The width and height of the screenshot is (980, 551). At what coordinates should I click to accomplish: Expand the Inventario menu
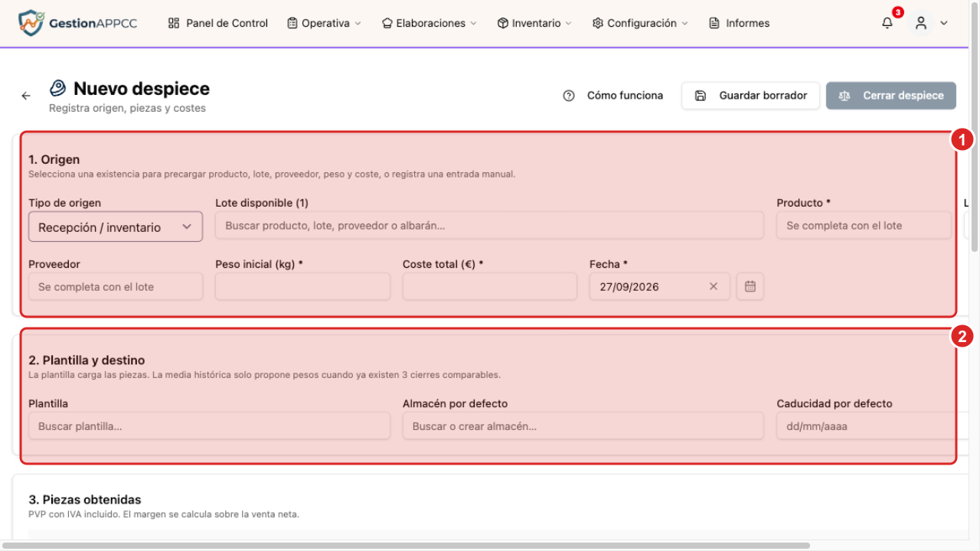click(534, 23)
